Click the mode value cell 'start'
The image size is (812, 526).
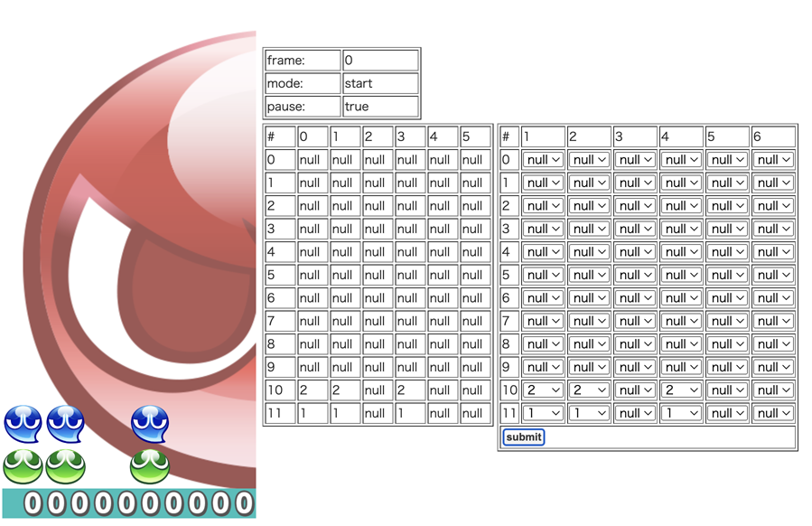coord(380,83)
